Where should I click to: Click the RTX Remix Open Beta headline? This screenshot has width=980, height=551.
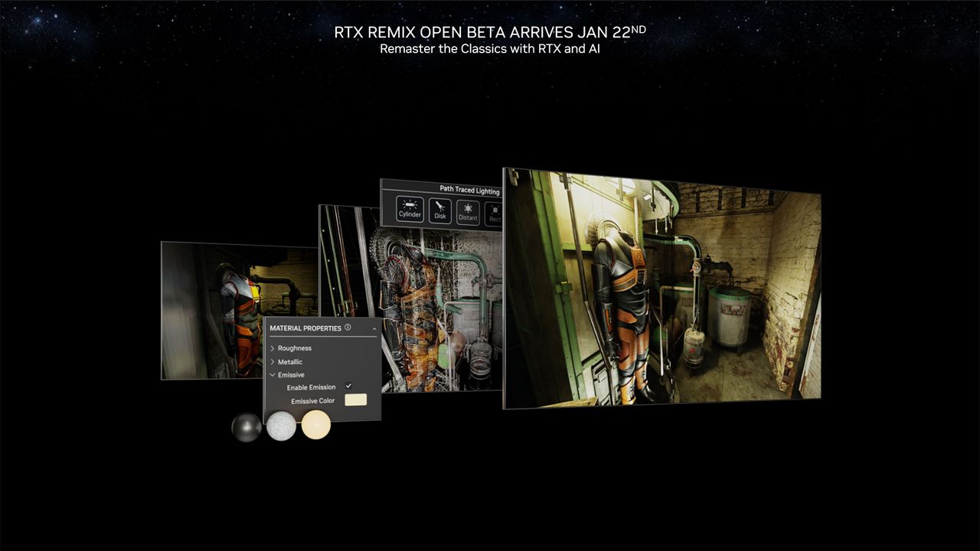(x=490, y=33)
